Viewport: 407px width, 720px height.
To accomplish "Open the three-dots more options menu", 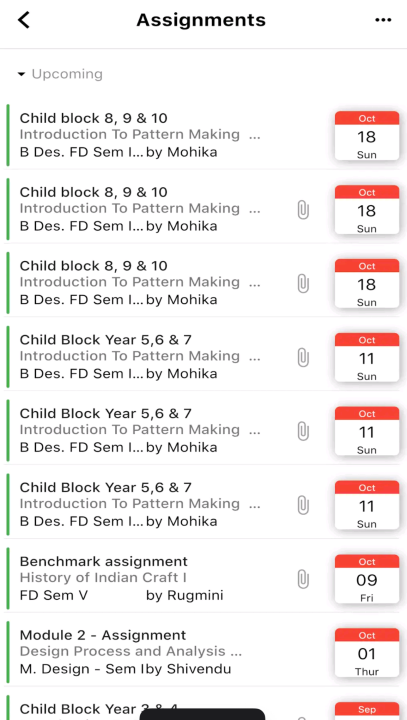I will 383,20.
